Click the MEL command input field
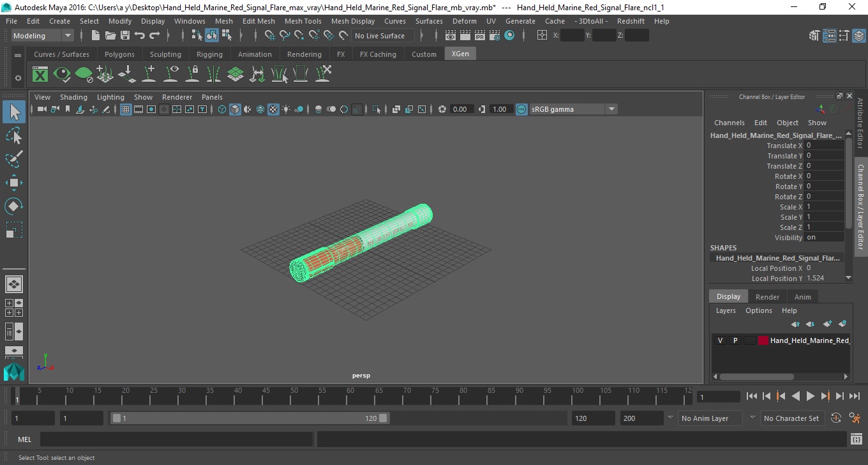 click(x=176, y=439)
